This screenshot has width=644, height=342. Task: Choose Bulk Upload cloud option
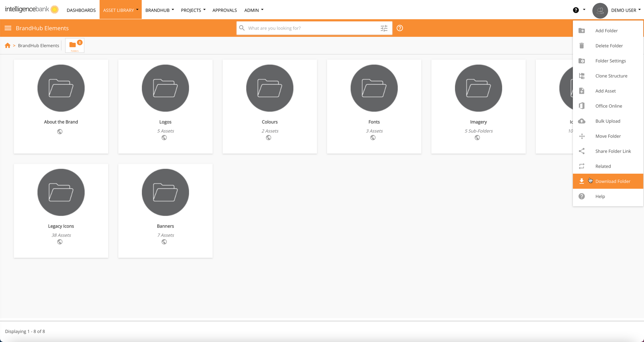click(608, 121)
